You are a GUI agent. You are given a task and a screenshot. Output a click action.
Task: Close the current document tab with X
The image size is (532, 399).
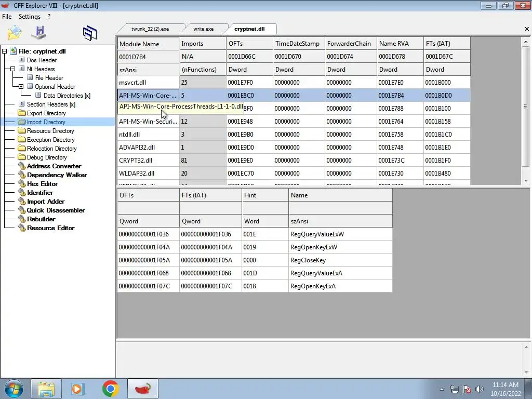527,29
